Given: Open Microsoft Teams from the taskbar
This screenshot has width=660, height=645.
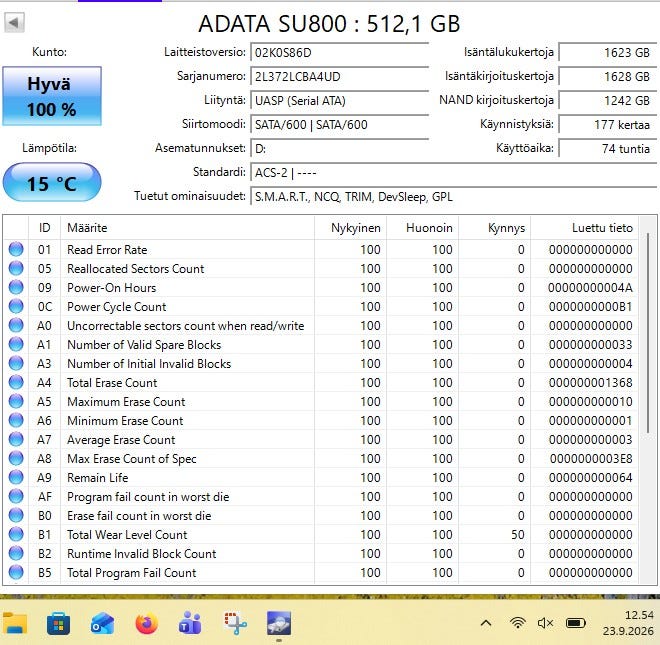Looking at the screenshot, I should (190, 623).
